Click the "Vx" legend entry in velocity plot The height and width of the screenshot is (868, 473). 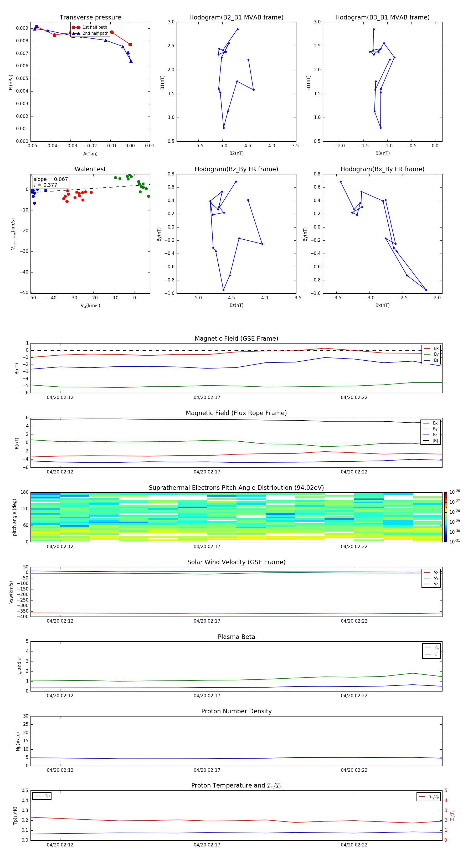coord(431,572)
